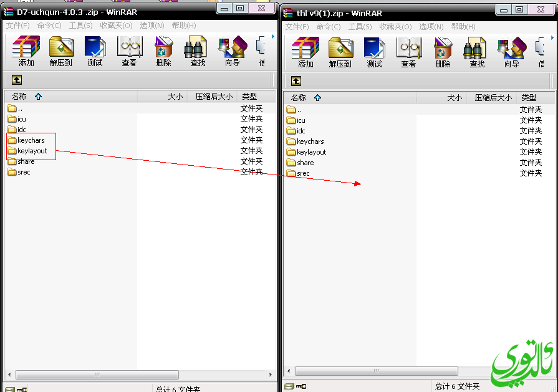Click Extract To (解压到) icon in left window
The image size is (558, 392).
tap(60, 51)
